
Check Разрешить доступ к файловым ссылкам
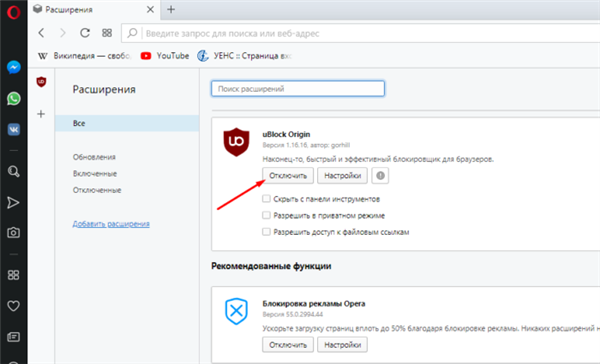point(266,232)
